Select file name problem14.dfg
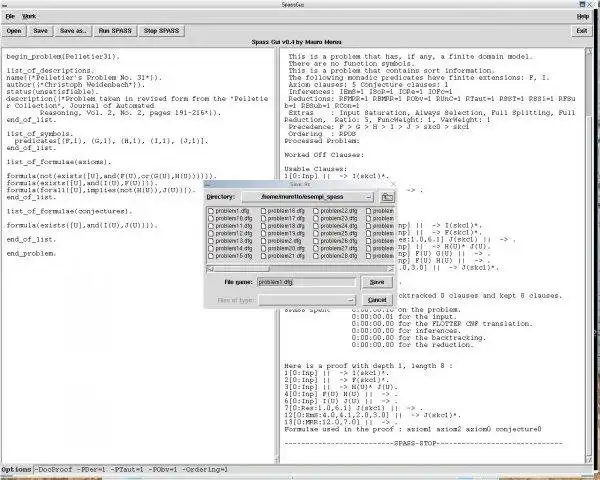600x480 pixels. tap(234, 248)
